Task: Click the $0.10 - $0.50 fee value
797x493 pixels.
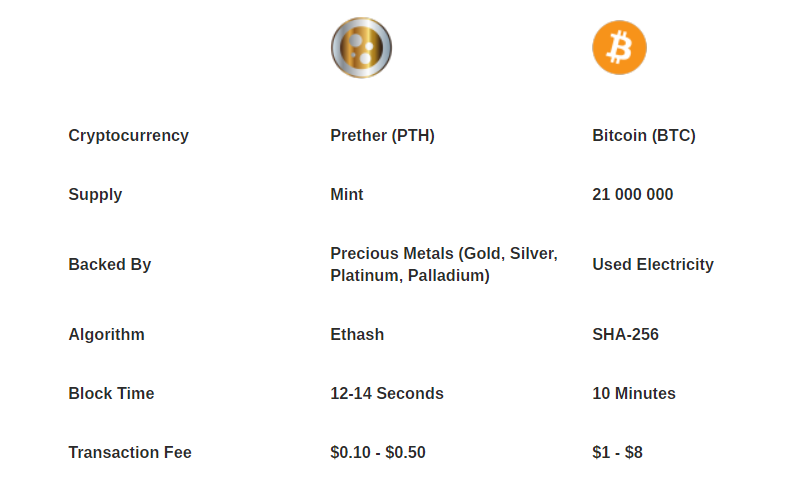Action: (378, 452)
